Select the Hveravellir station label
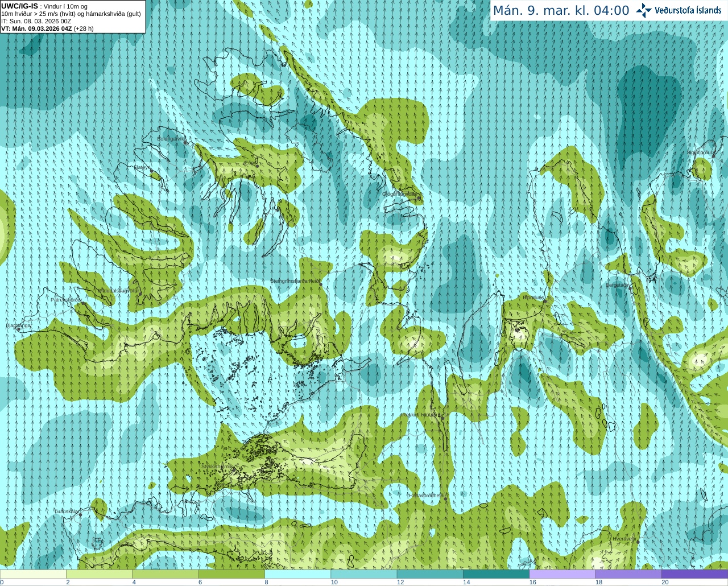Image resolution: width=728 pixels, height=586 pixels. 624,539
